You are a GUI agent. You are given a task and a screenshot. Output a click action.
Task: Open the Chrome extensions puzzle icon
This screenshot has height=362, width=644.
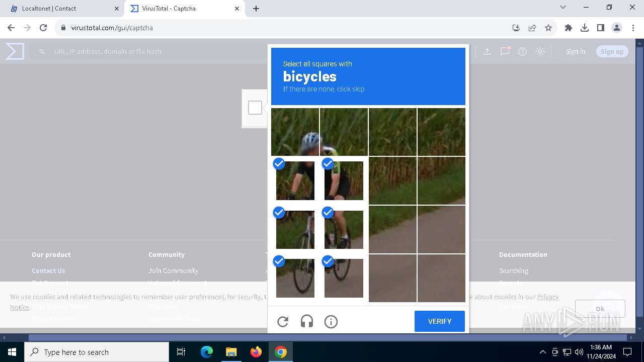(x=569, y=28)
